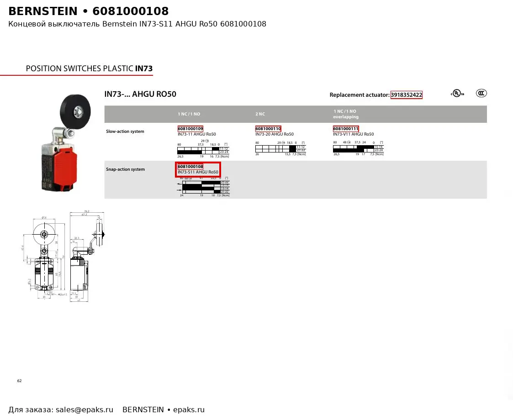Click the '2 NC' column header
Viewport: 513px width, 420px height.
[260, 114]
